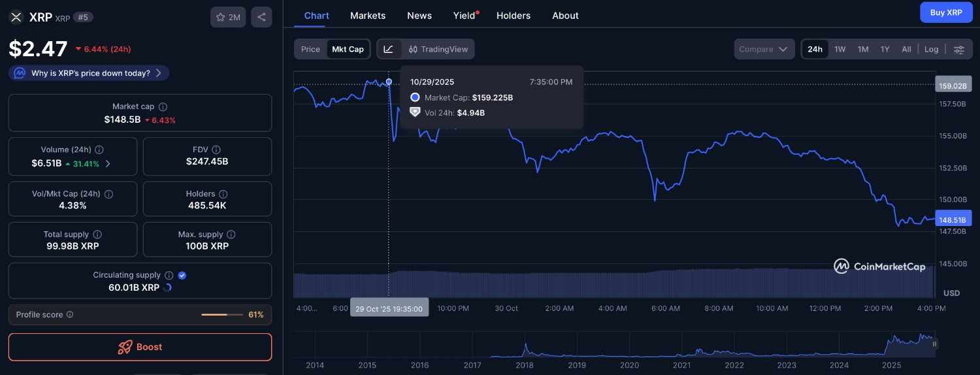The image size is (980, 375).
Task: Click the 30 Oct date axis label
Action: click(506, 308)
